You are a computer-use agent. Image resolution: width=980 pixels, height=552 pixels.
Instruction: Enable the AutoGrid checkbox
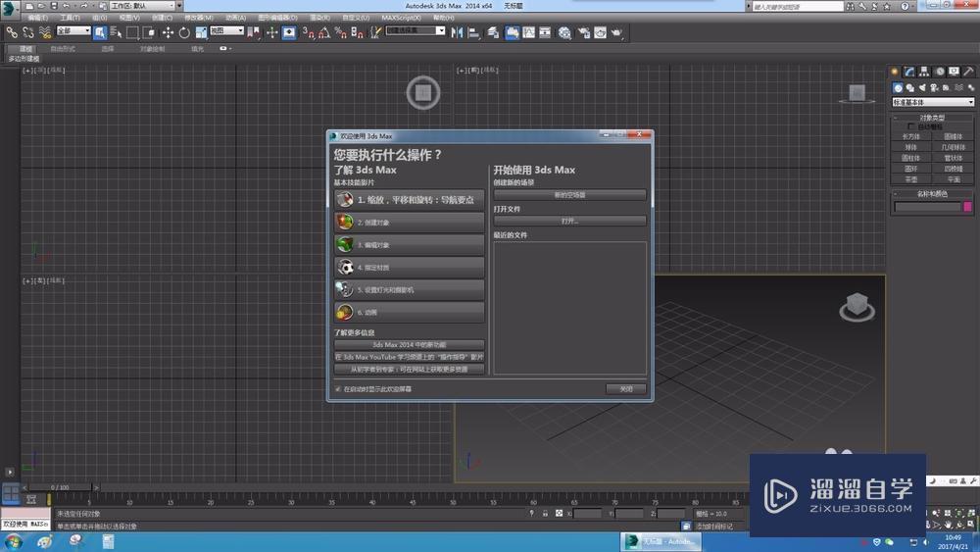coord(911,126)
